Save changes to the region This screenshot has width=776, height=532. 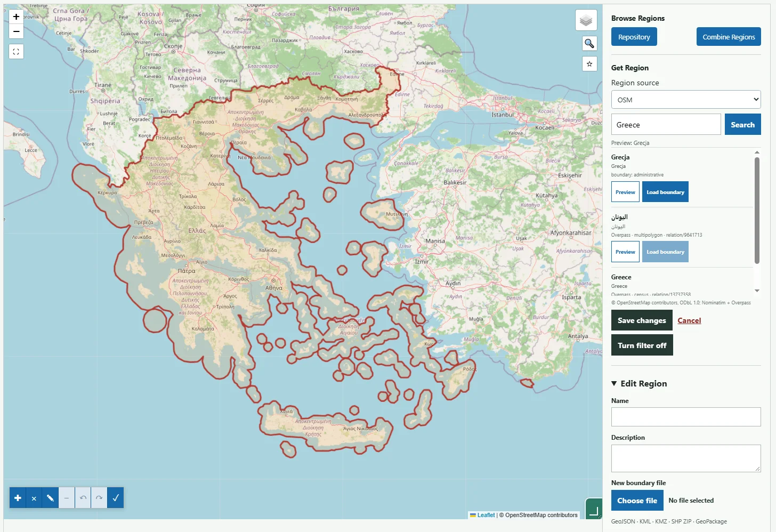point(642,320)
